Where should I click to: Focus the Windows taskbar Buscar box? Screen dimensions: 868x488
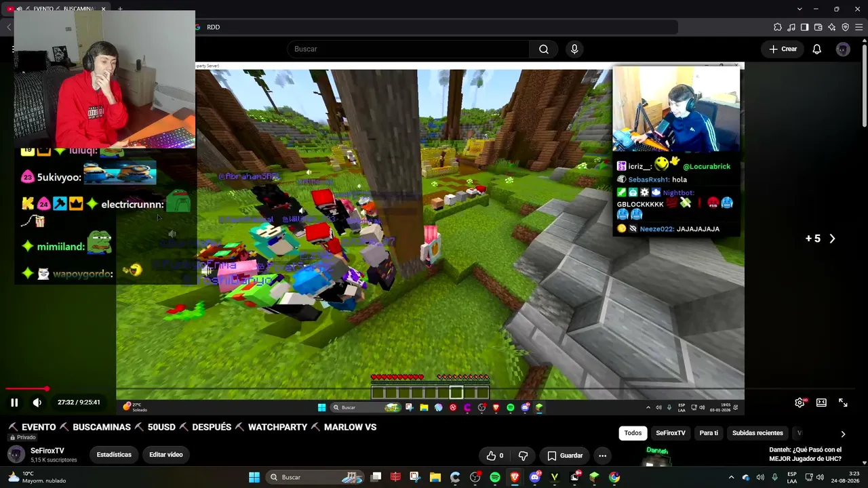(315, 477)
